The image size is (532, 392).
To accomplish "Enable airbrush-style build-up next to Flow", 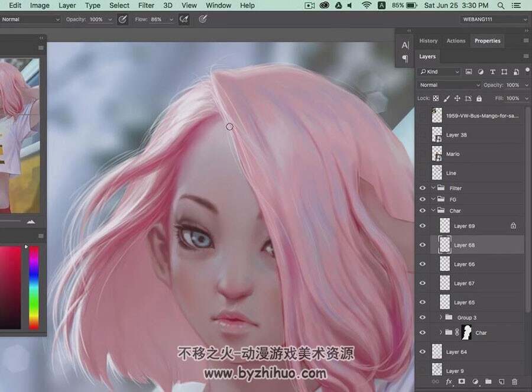I will click(184, 20).
